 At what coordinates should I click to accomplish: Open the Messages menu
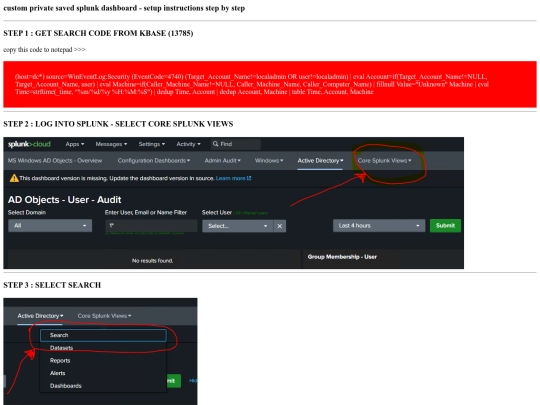(x=111, y=144)
